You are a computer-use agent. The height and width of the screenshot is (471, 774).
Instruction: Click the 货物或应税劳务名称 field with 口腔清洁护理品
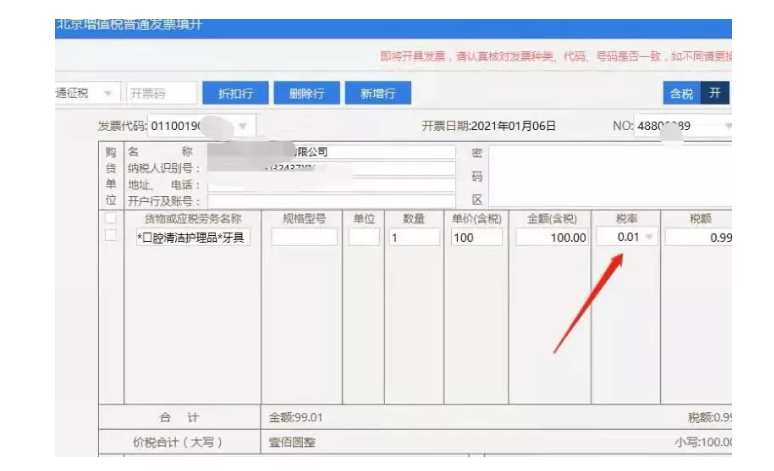(193, 237)
